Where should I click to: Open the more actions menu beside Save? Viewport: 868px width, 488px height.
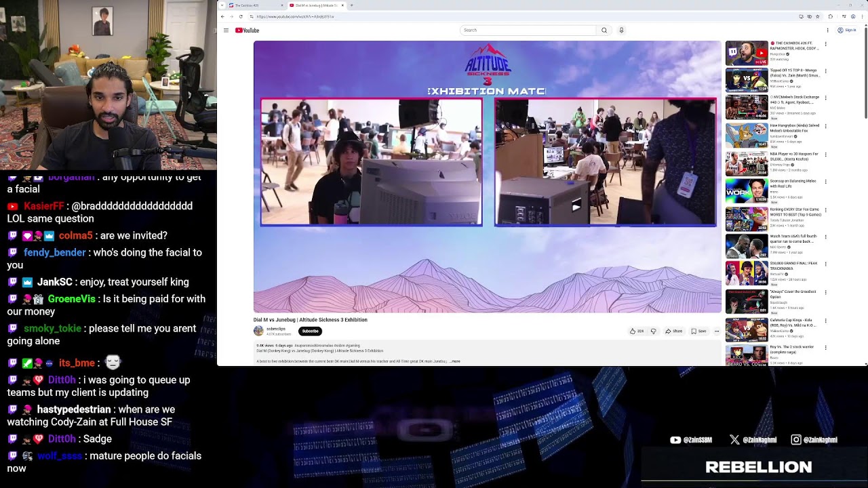(x=717, y=331)
